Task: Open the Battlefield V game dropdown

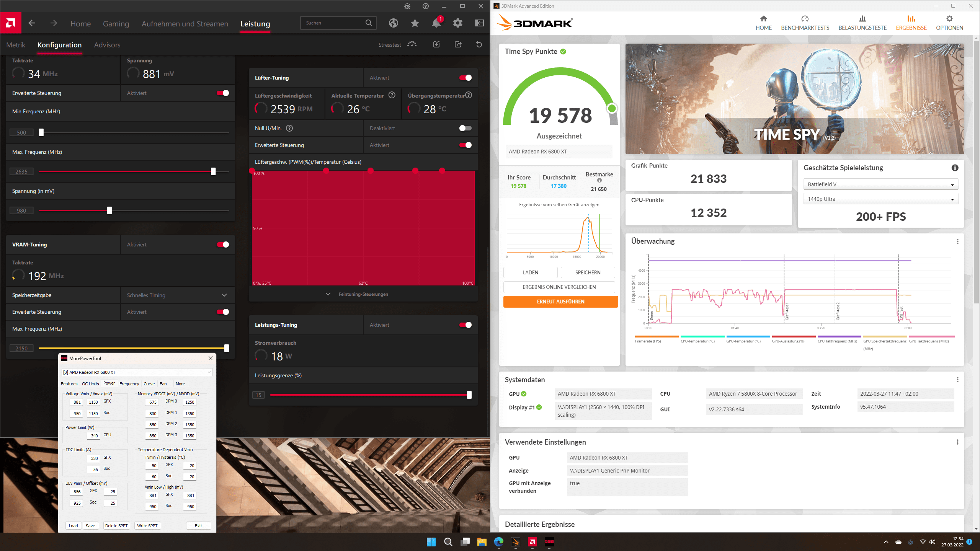Action: pyautogui.click(x=880, y=184)
